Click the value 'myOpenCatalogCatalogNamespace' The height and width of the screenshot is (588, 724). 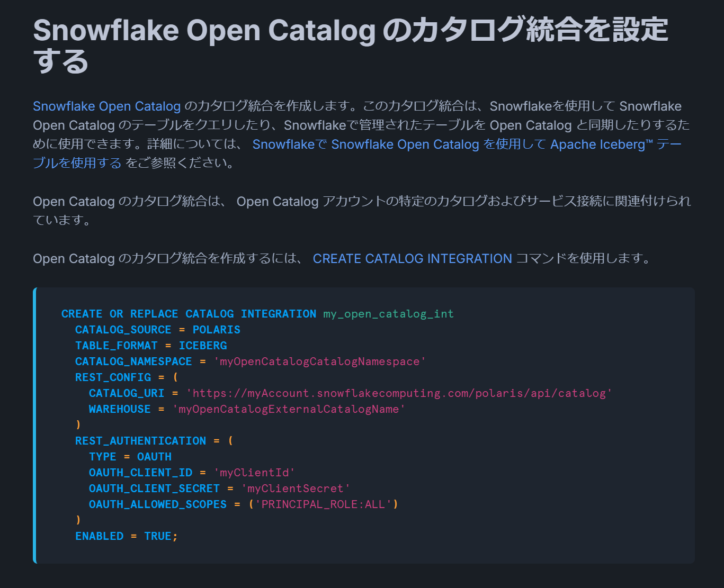320,361
